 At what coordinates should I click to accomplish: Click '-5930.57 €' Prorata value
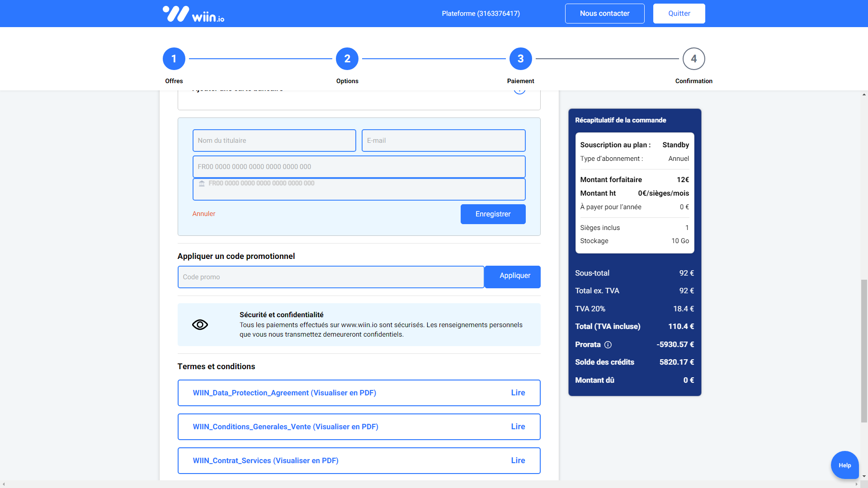pos(675,344)
